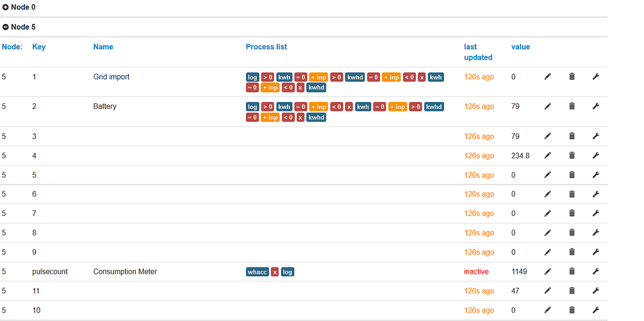This screenshot has width=644, height=321.
Task: Click the whacc process tag on Consumption Meter
Action: [257, 272]
